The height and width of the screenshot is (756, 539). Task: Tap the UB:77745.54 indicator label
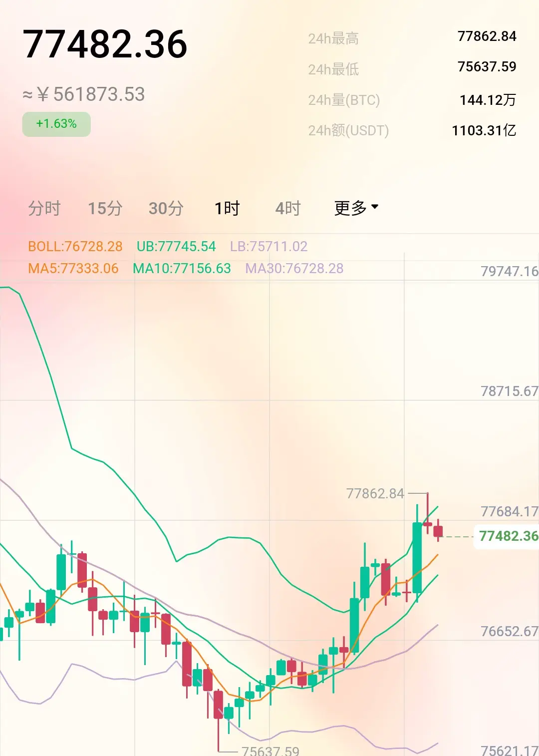coord(176,246)
